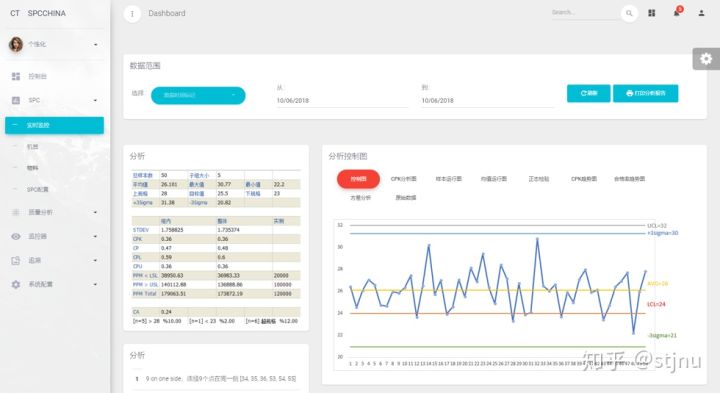Switch to the CPK分析图 tab
This screenshot has width=720, height=393.
click(x=403, y=179)
